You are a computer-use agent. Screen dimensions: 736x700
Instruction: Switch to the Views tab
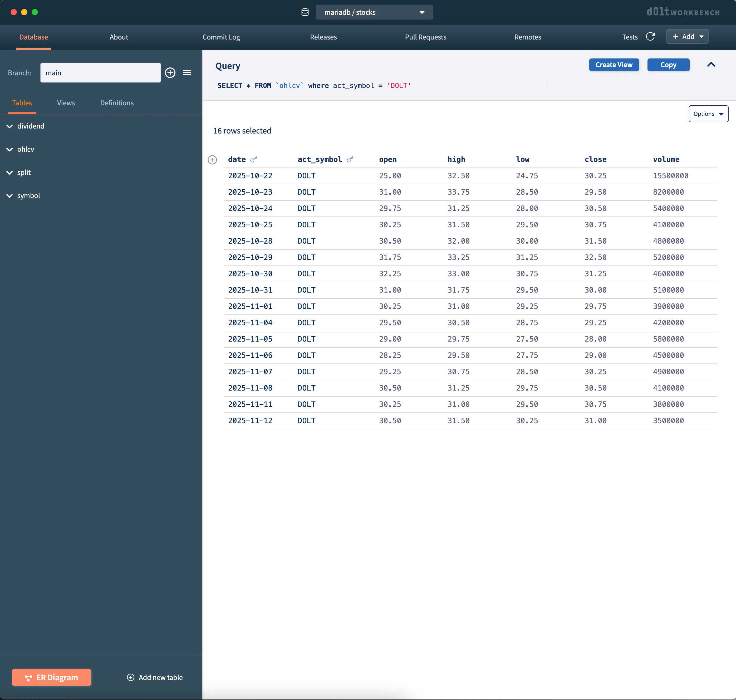point(66,103)
